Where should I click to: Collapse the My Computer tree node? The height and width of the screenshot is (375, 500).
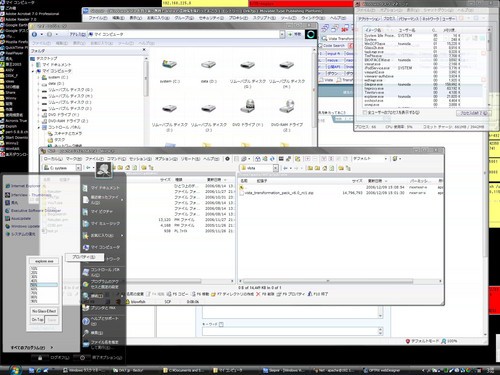(33, 71)
